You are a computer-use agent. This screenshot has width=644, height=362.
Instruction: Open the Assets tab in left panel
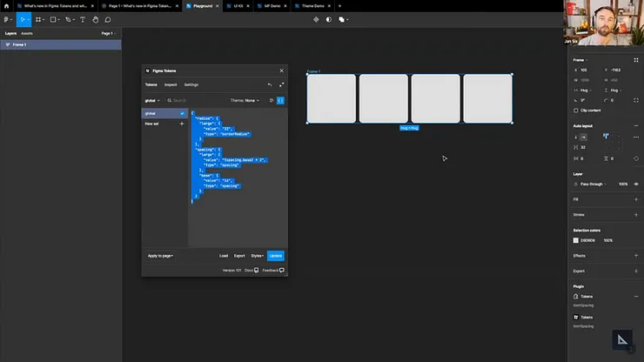pos(27,33)
